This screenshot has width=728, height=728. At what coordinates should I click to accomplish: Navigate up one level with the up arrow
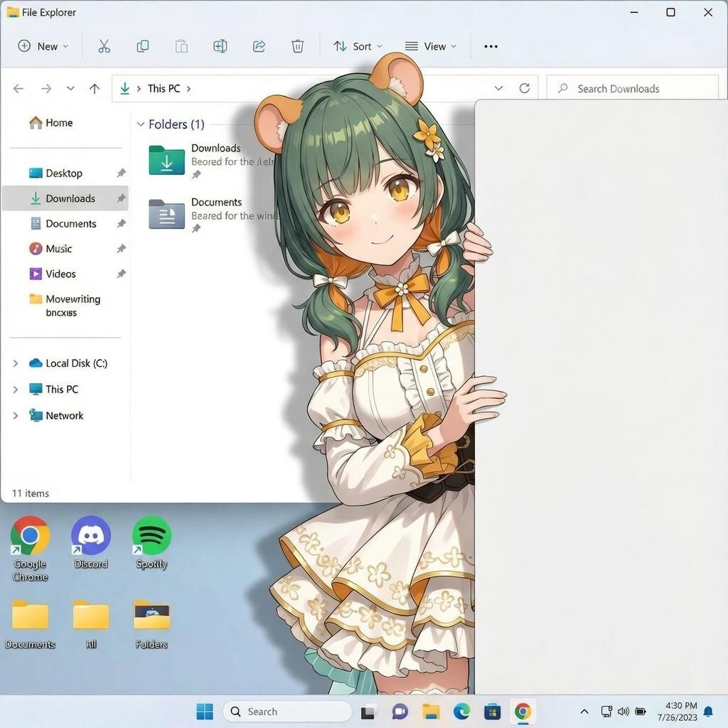pos(94,88)
